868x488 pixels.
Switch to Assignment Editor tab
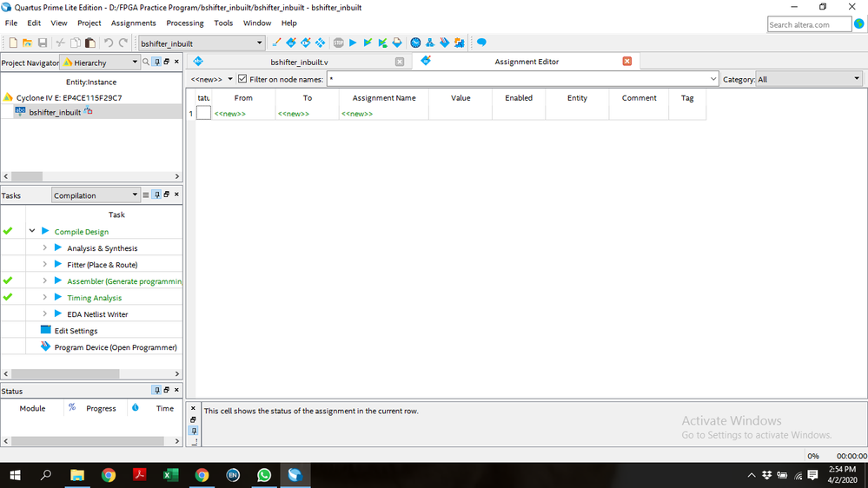(x=527, y=62)
